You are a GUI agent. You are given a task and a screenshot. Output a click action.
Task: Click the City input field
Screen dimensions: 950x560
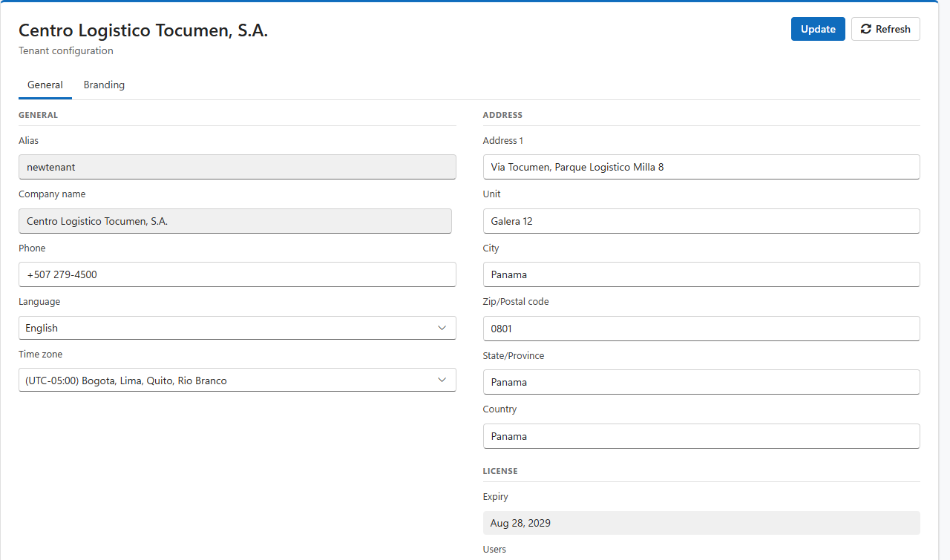point(701,274)
